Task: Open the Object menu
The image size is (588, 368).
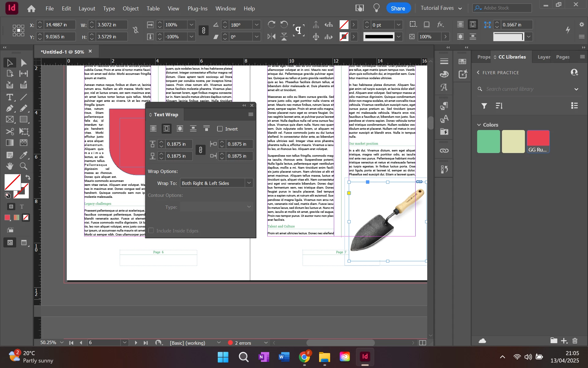Action: 130,9
